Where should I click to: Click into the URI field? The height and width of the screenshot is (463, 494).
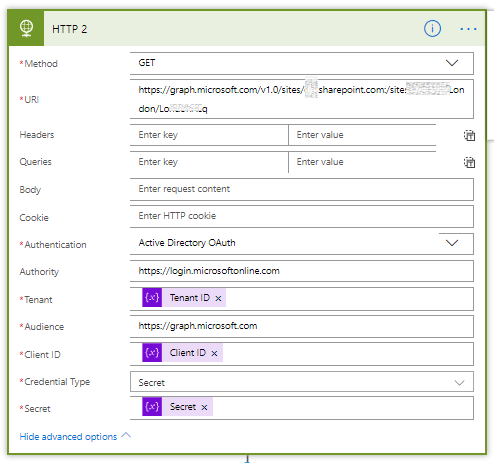click(301, 99)
